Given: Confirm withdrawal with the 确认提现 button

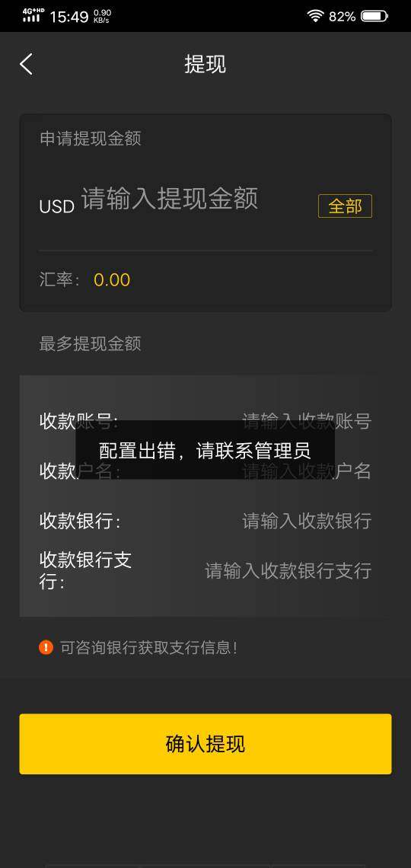Looking at the screenshot, I should point(205,743).
